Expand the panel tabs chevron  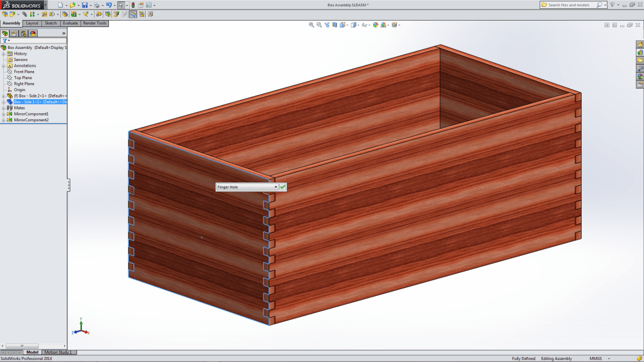coord(64,33)
